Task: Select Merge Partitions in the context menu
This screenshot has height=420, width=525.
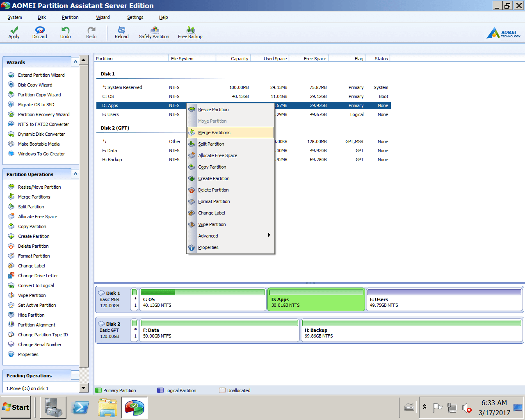Action: 231,132
